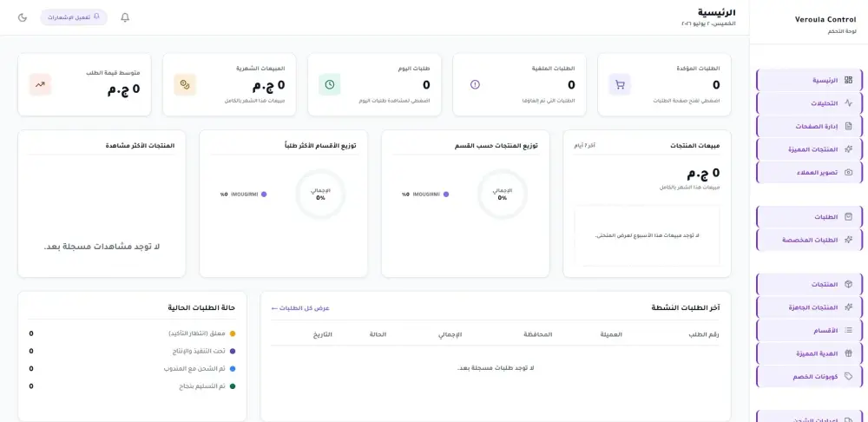Click the donut chart in توزيع الأقسام الأكثر طلباً

click(320, 194)
